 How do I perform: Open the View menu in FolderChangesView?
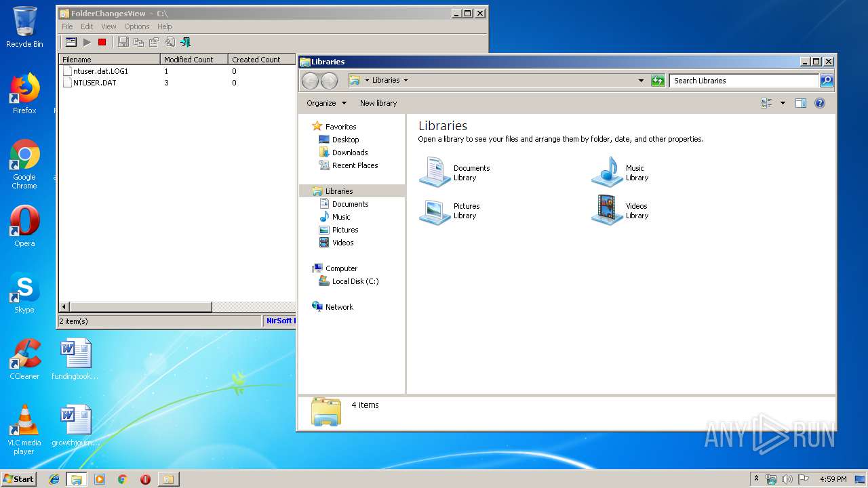point(108,26)
